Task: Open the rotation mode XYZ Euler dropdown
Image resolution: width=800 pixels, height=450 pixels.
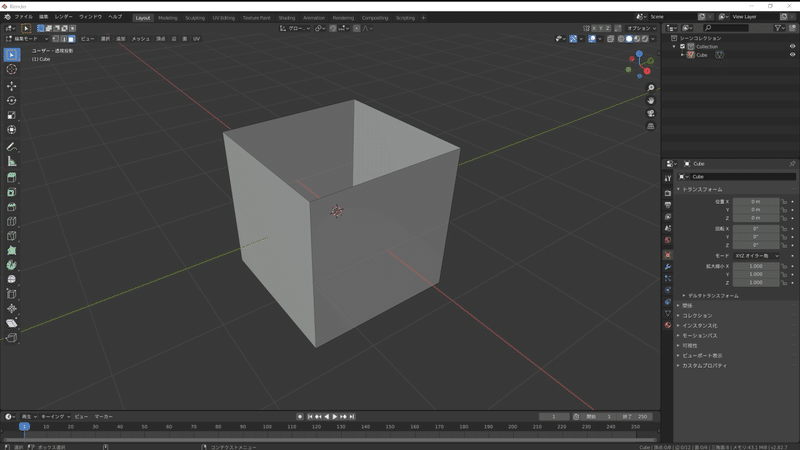Action: coord(757,256)
